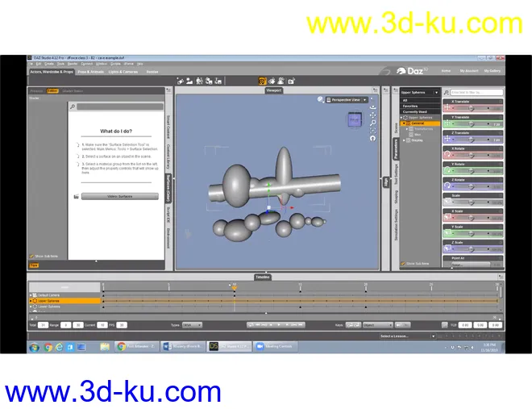Viewport: 532px width, 409px height.
Task: Select the viewport pan camera icon
Action: pos(372,115)
